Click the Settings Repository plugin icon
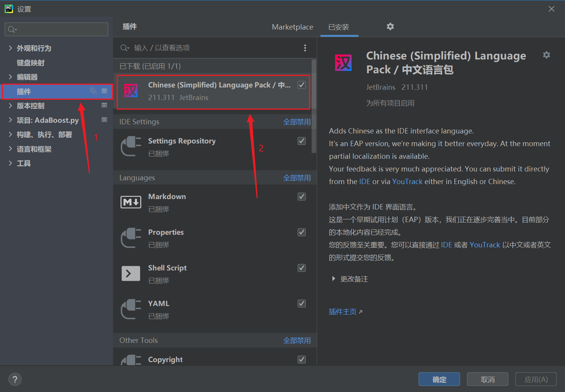The width and height of the screenshot is (565, 392). [x=131, y=147]
